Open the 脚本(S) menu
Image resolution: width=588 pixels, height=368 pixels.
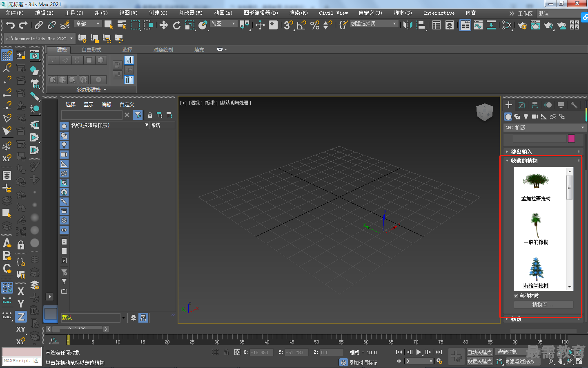point(403,13)
